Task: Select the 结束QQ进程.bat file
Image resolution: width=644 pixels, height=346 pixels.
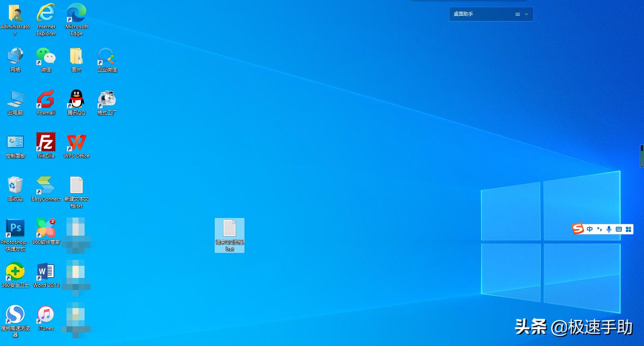Action: [x=230, y=230]
